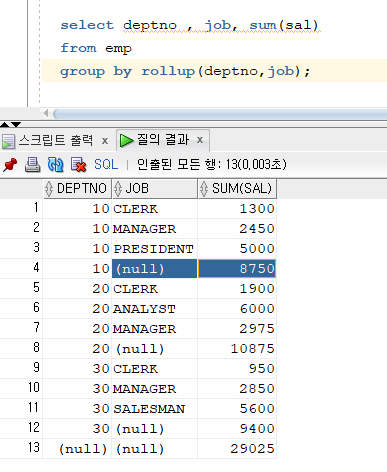This screenshot has width=387, height=472.
Task: Select the 10875 cell
Action: click(x=237, y=349)
